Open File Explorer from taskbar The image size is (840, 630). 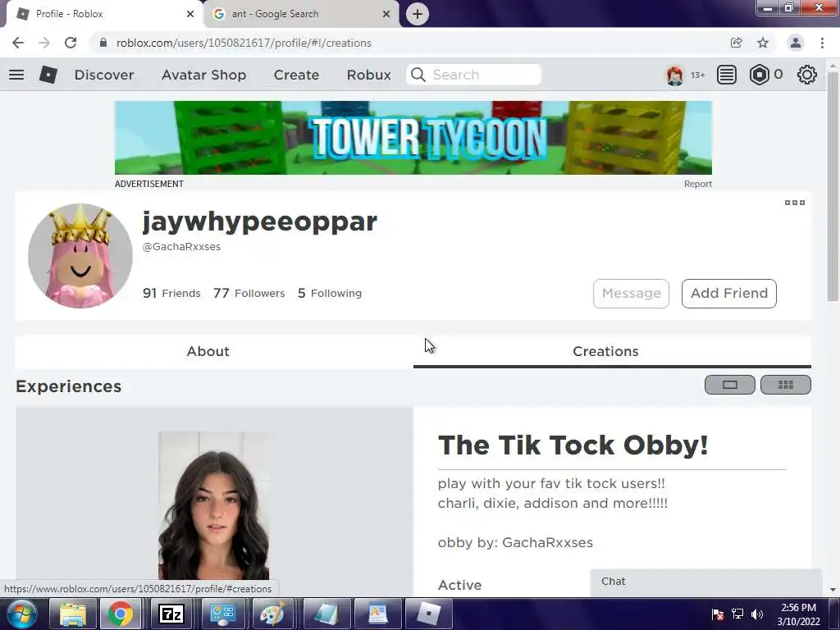pyautogui.click(x=72, y=614)
